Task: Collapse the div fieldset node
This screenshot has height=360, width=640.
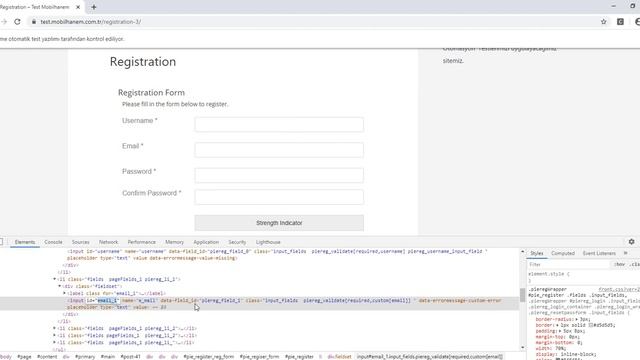Action: (x=60, y=286)
